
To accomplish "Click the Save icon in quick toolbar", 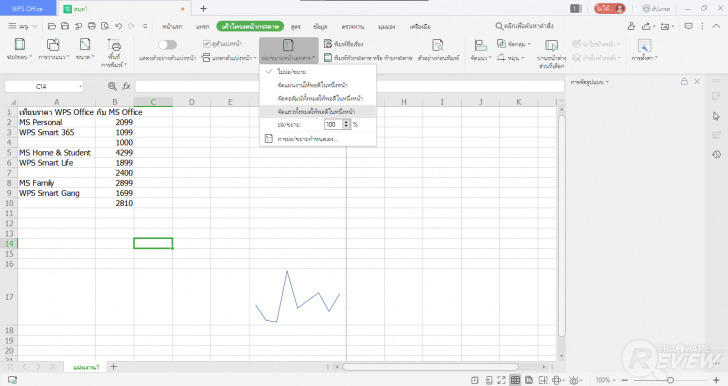I will [65, 26].
